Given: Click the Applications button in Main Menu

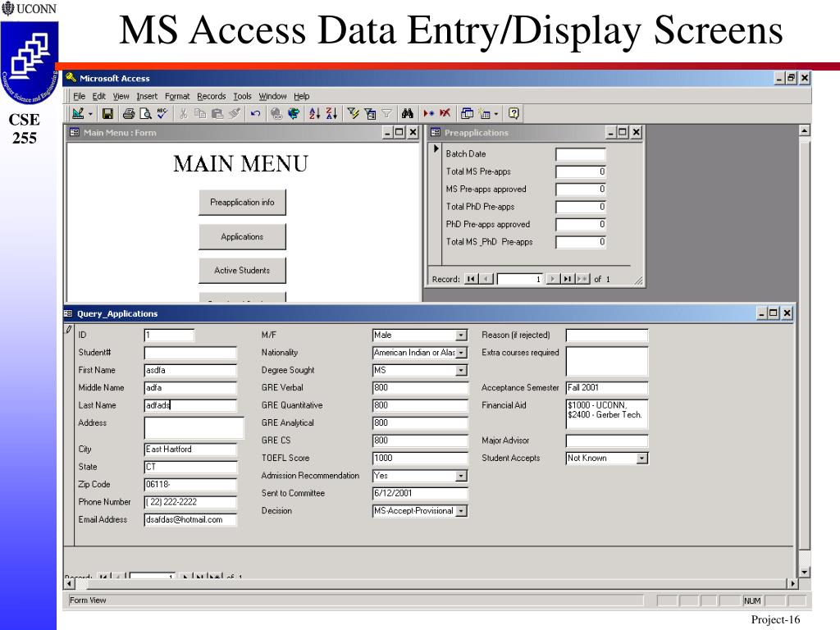Looking at the screenshot, I should pos(242,237).
